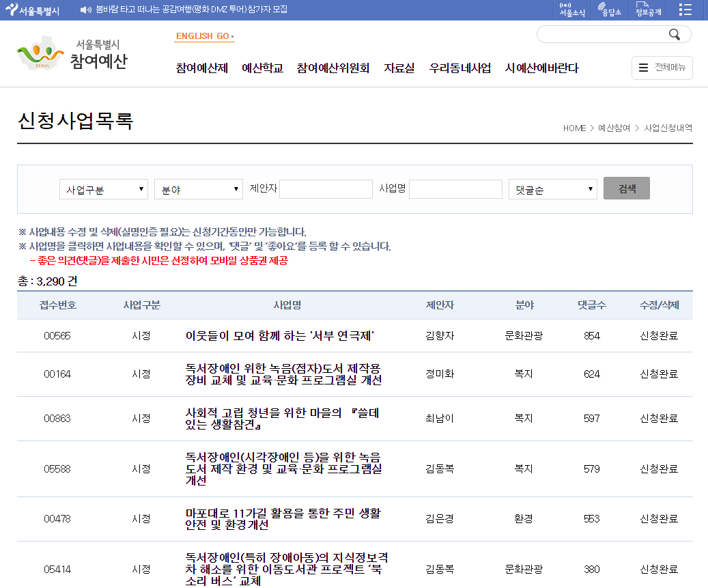Expand the 댓글순 sort dropdown
708x588 pixels.
(552, 189)
